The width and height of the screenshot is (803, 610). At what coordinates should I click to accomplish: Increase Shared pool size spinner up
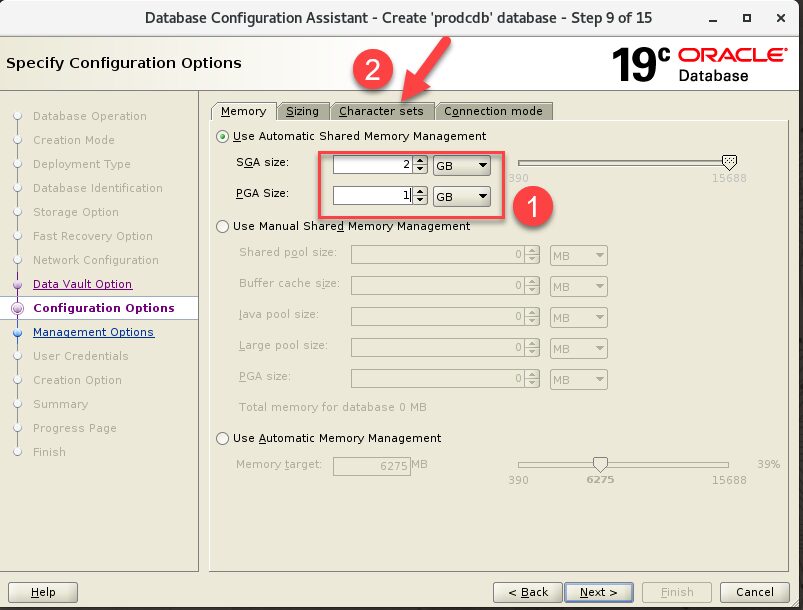(533, 250)
